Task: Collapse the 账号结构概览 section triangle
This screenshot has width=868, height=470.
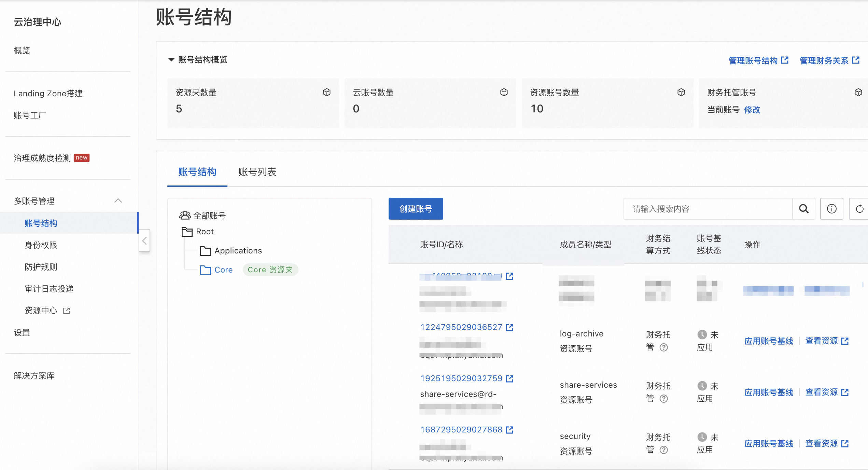Action: click(171, 60)
